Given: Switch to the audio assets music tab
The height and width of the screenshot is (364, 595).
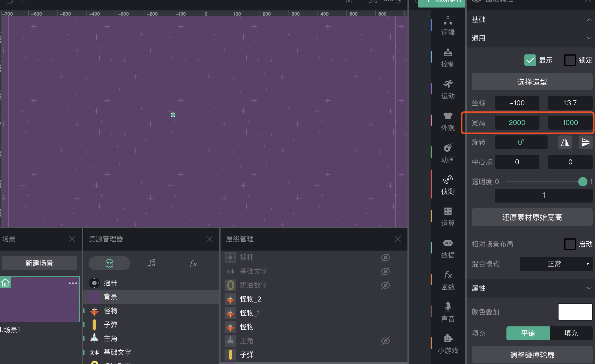Looking at the screenshot, I should pos(151,263).
